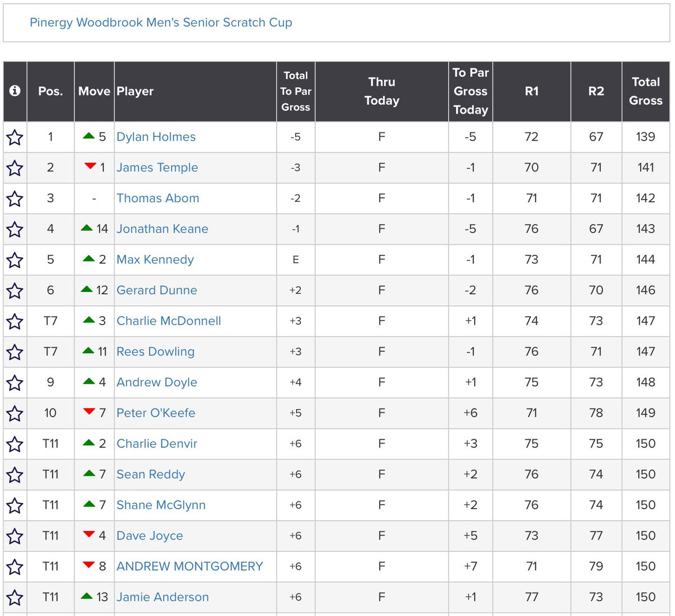
Task: Open Max Kennedy's player link
Action: point(155,259)
